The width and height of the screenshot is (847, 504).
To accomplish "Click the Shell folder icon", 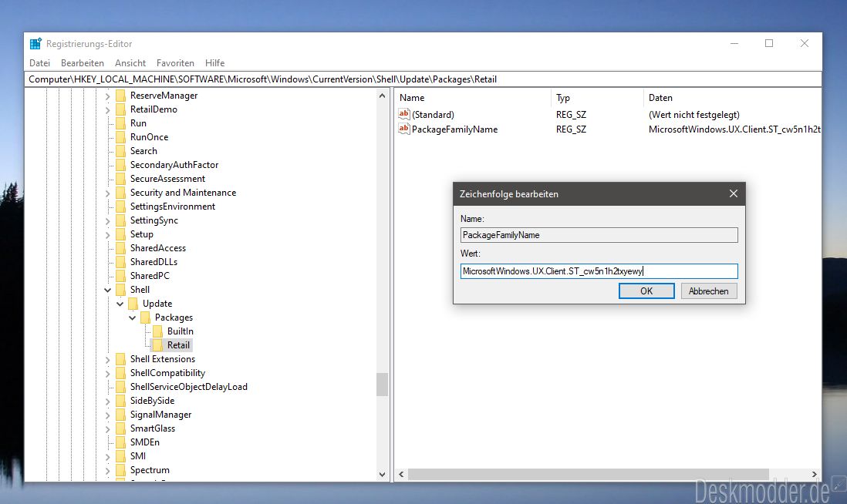I will pyautogui.click(x=121, y=290).
